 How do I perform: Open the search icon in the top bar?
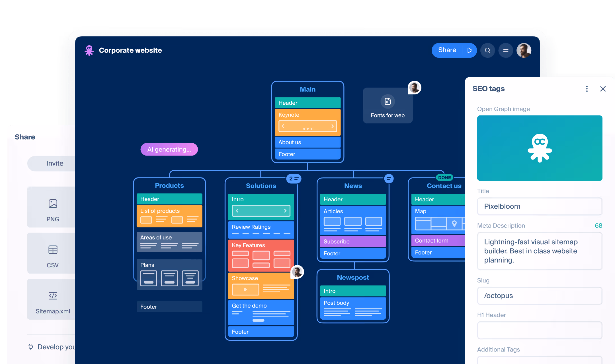488,50
